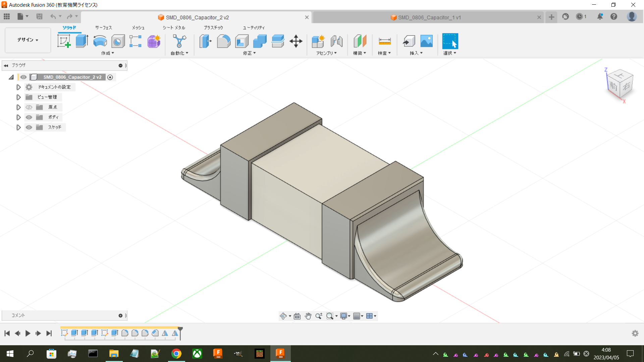Toggle visibility of the スケッチ folder
644x362 pixels.
29,127
